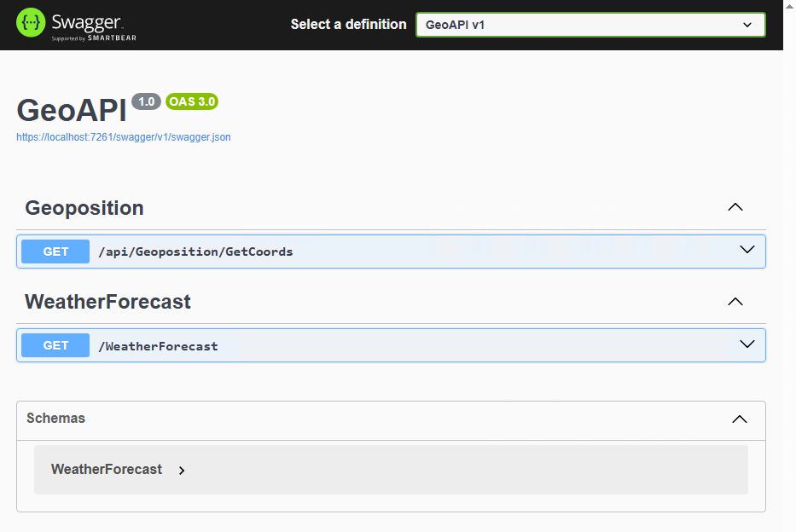796x532 pixels.
Task: Click the /WeatherForecast endpoint path text
Action: [x=158, y=346]
